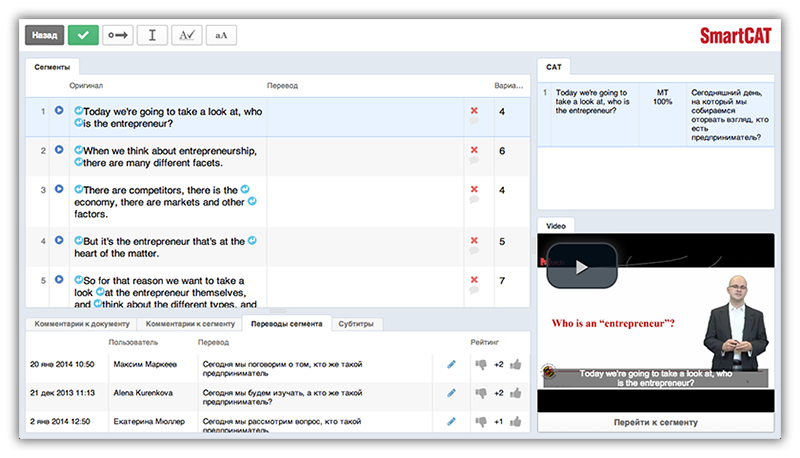Click the Перевод column header in segments
800x458 pixels.
282,85
